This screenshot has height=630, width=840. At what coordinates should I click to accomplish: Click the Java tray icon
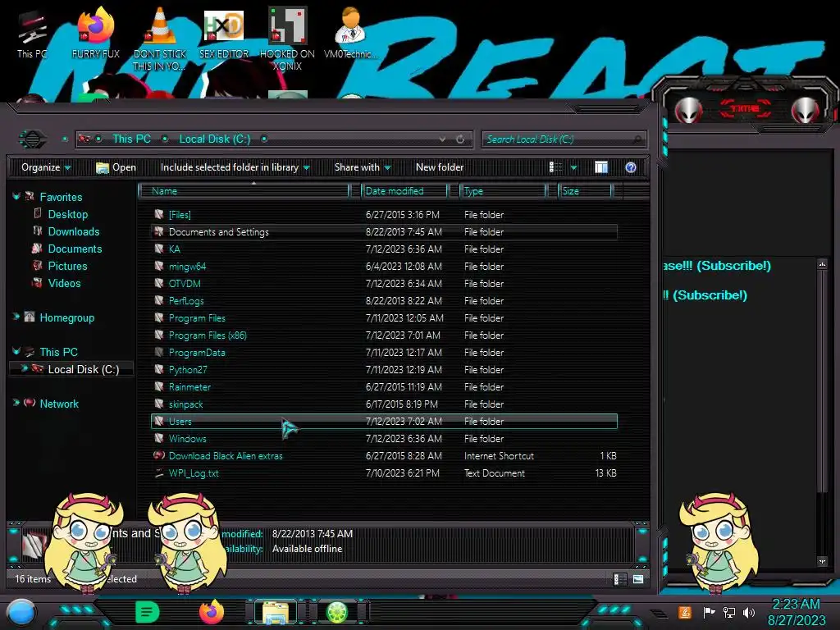pos(685,612)
